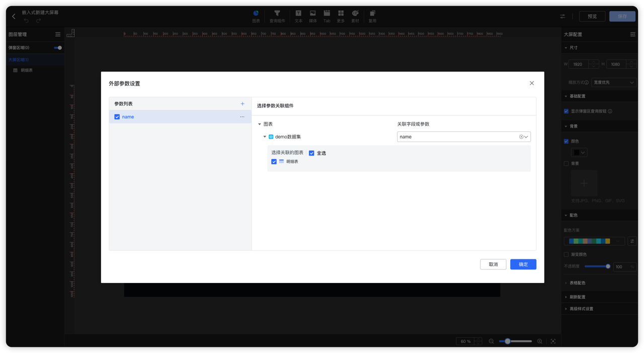Open the layer management menu icon
The height and width of the screenshot is (353, 644).
[58, 34]
